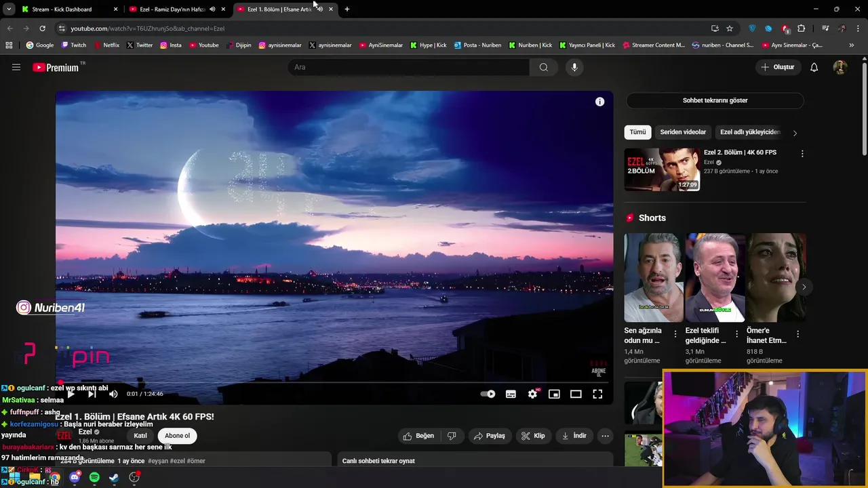Show chat replay with Sohbet tekrarını göster
The image size is (868, 488).
click(x=715, y=100)
